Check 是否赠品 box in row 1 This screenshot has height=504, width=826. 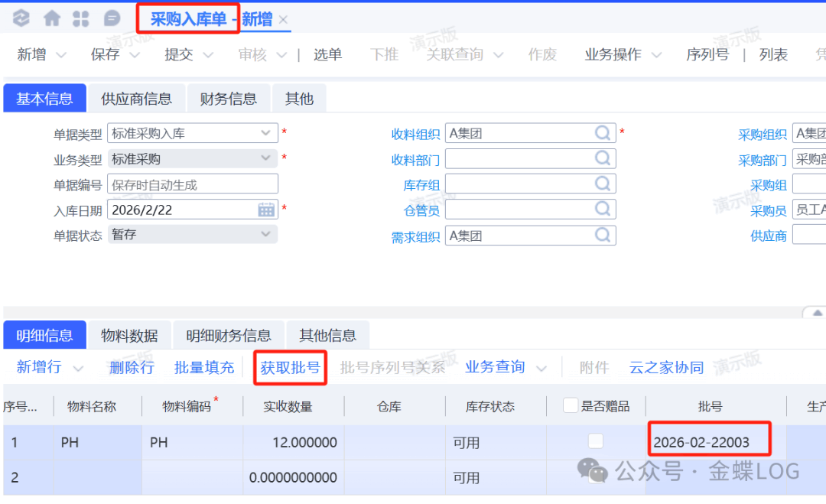(595, 441)
